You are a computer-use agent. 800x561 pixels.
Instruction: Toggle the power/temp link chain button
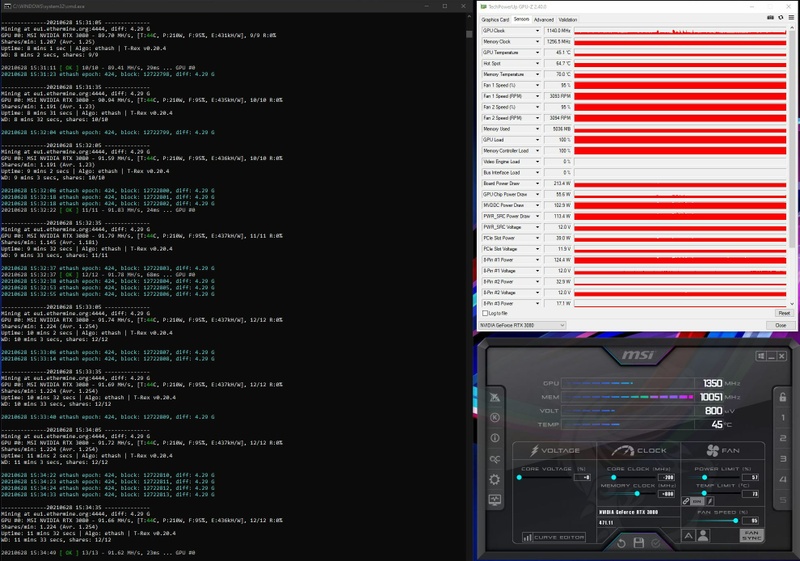pos(686,501)
